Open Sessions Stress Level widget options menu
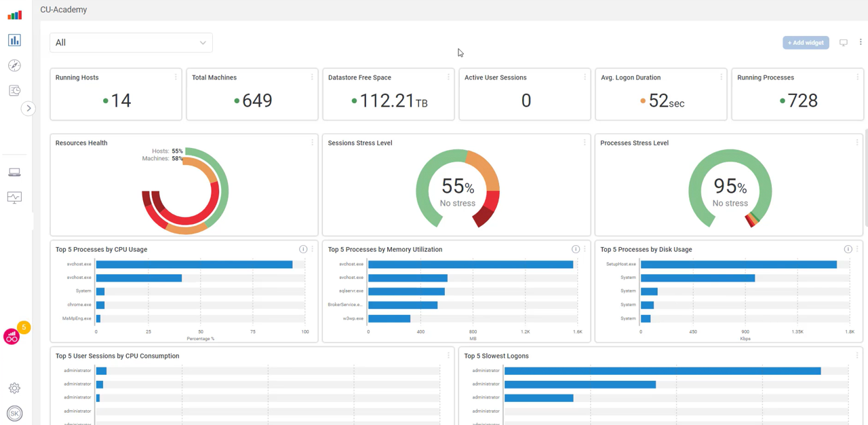This screenshot has width=868, height=425. (585, 143)
